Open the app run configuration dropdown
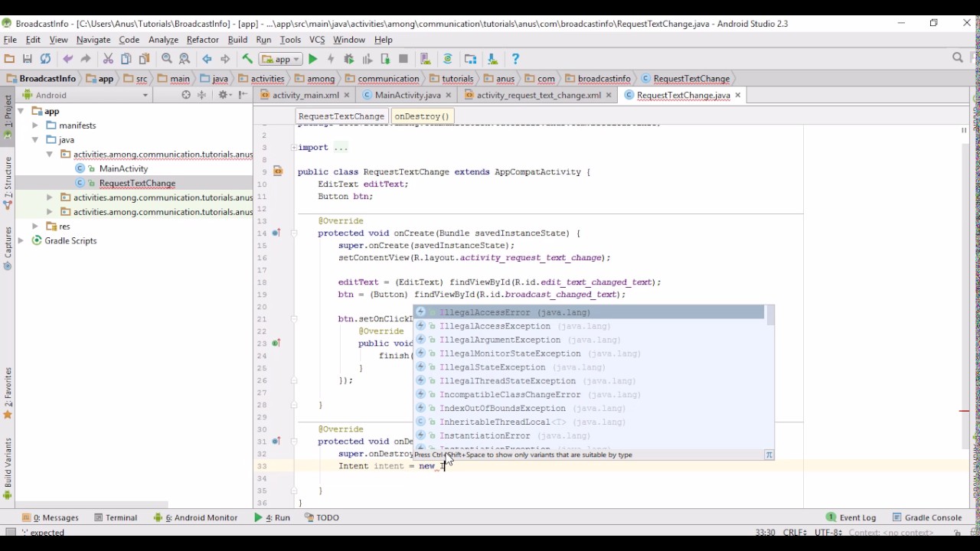This screenshot has width=980, height=551. click(281, 59)
